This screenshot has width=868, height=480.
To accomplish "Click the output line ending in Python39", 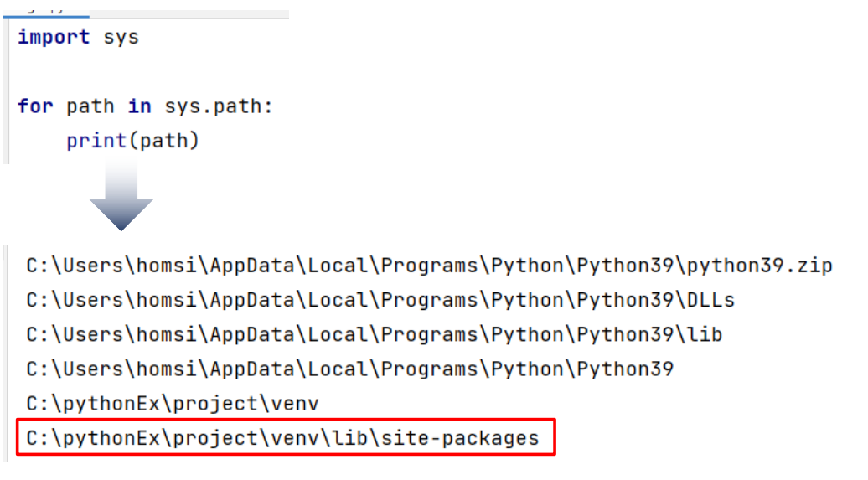I will (350, 369).
